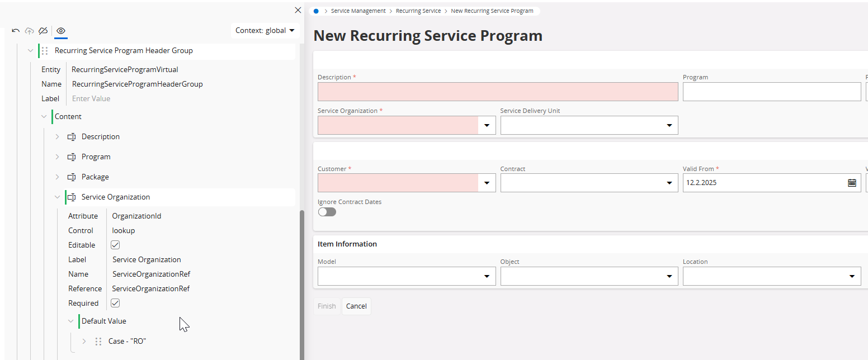This screenshot has height=360, width=868.
Task: Uncheck the Required checkbox
Action: click(x=115, y=303)
